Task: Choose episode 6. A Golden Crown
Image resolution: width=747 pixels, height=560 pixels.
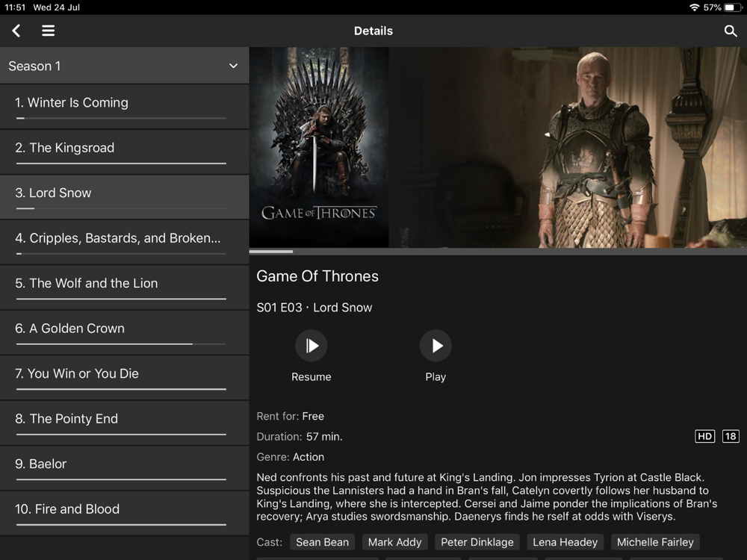Action: coord(124,333)
